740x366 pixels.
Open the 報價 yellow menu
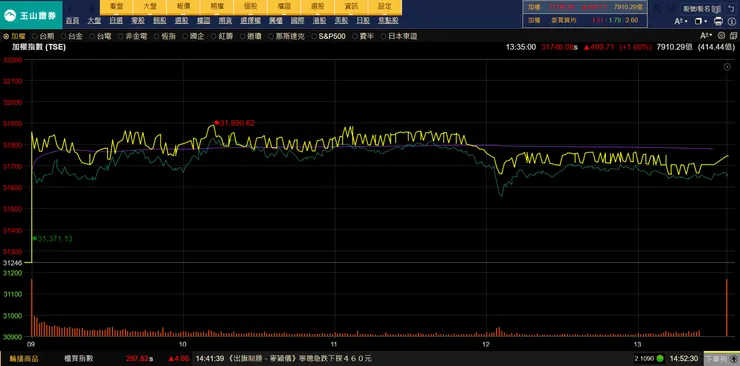coord(183,7)
